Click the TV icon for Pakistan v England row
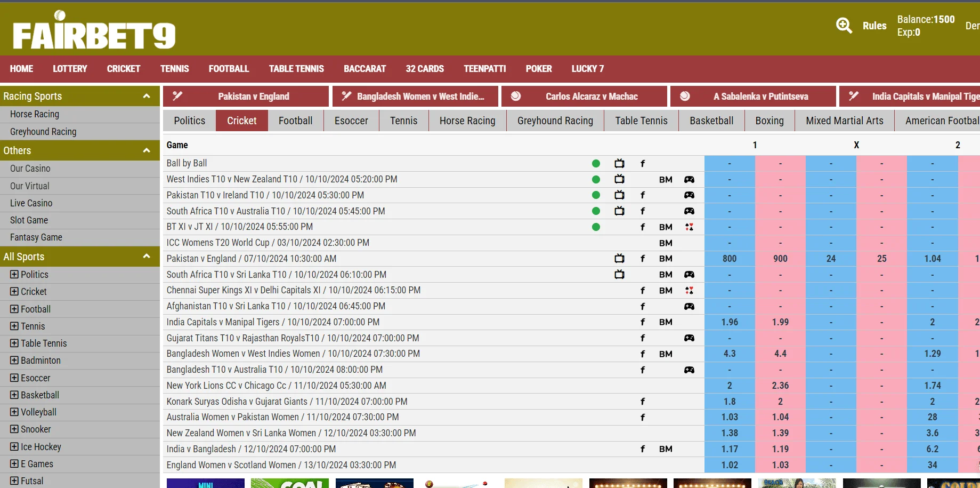This screenshot has height=488, width=980. [x=619, y=259]
